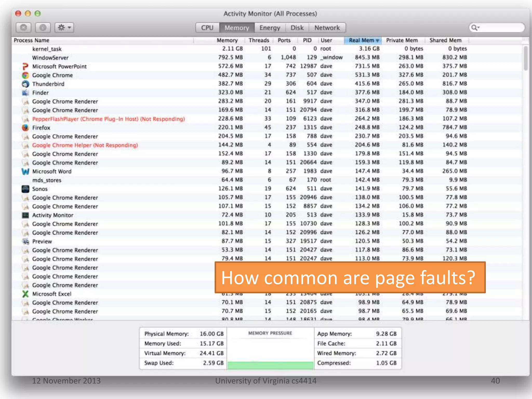Select the Sonos process name

40,189
